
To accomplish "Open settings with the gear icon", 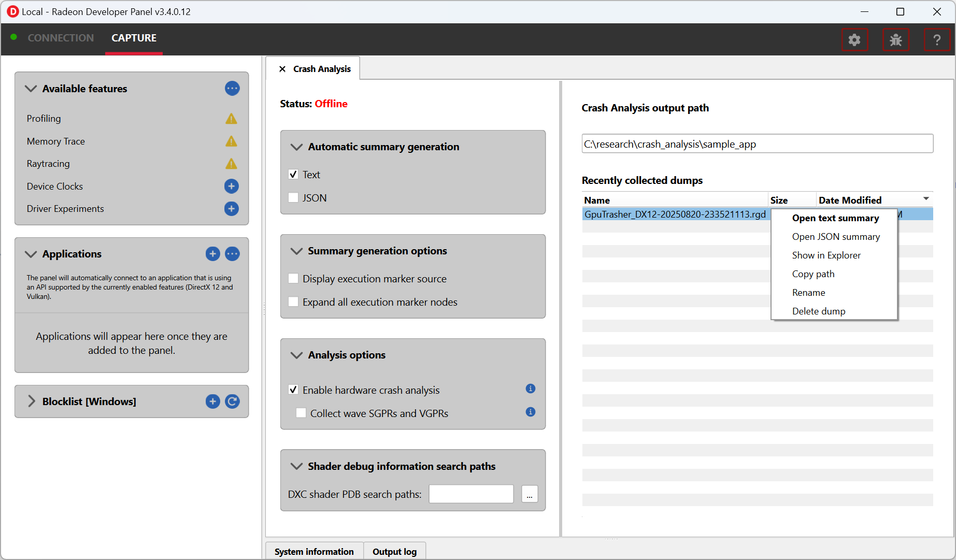I will click(854, 40).
